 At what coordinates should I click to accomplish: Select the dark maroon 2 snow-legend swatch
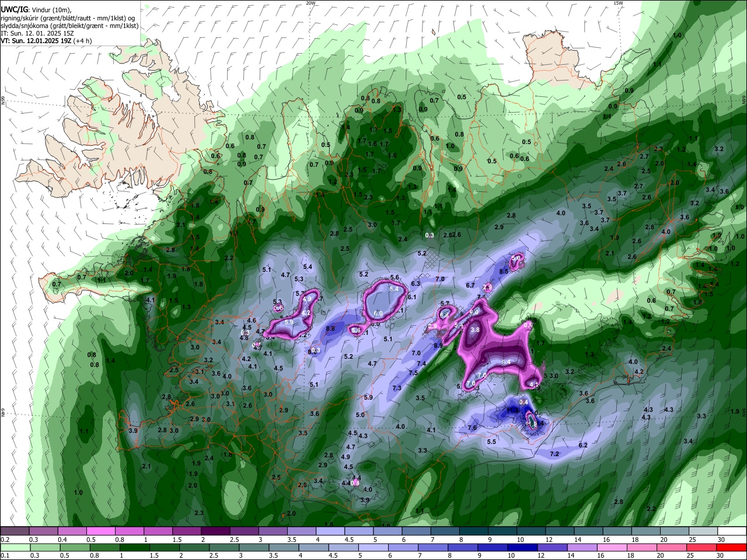[215, 531]
